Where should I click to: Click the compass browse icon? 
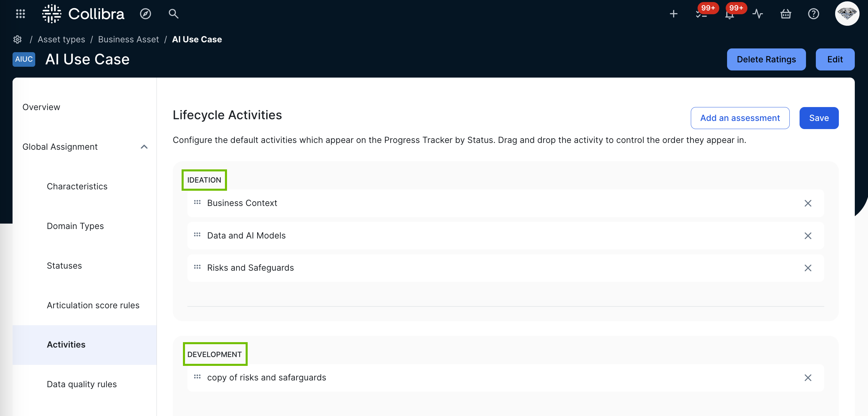click(x=145, y=14)
